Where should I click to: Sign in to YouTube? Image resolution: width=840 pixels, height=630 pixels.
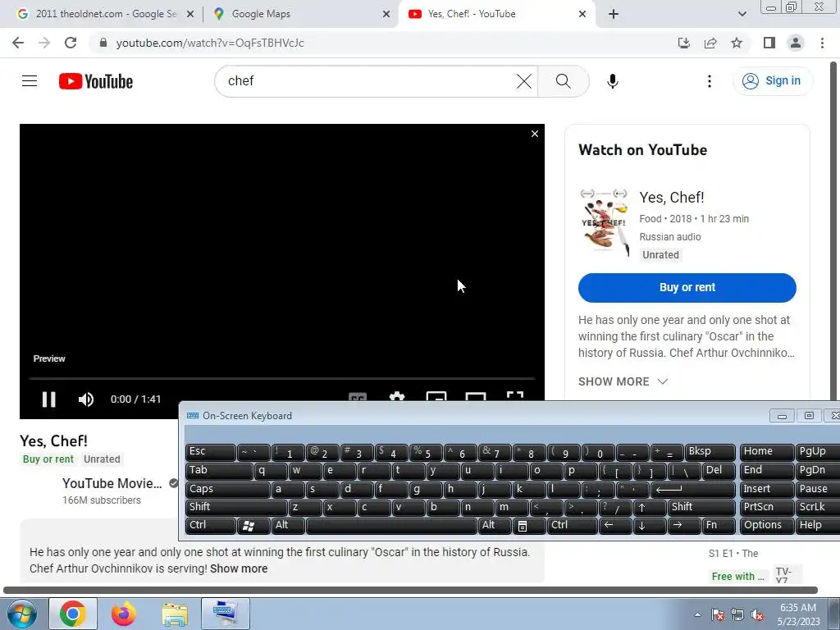(772, 81)
